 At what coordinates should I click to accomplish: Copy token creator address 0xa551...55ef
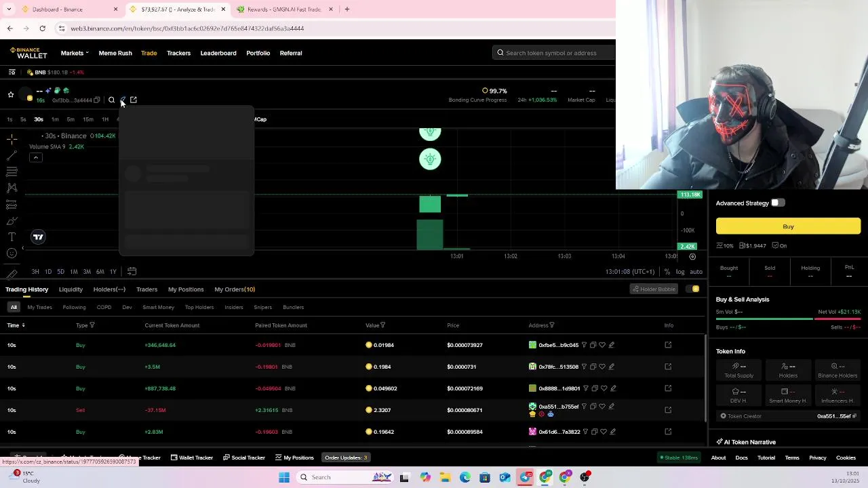point(854,416)
